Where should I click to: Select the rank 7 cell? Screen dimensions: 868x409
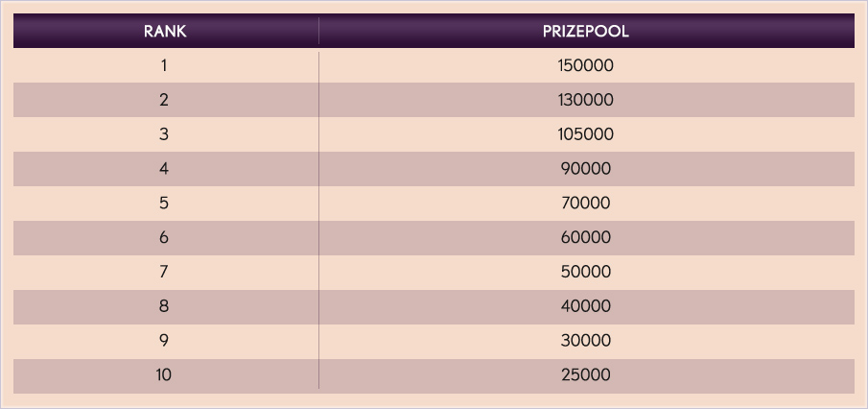coord(164,272)
